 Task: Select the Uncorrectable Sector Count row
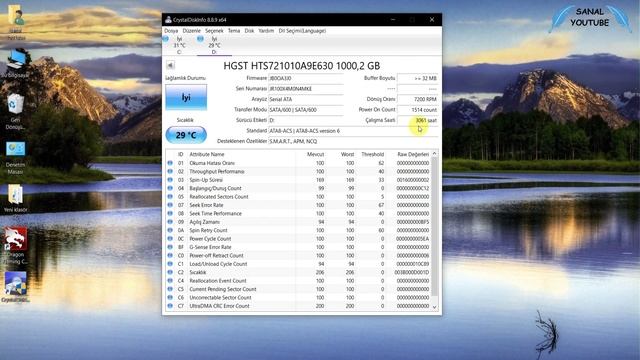298,298
